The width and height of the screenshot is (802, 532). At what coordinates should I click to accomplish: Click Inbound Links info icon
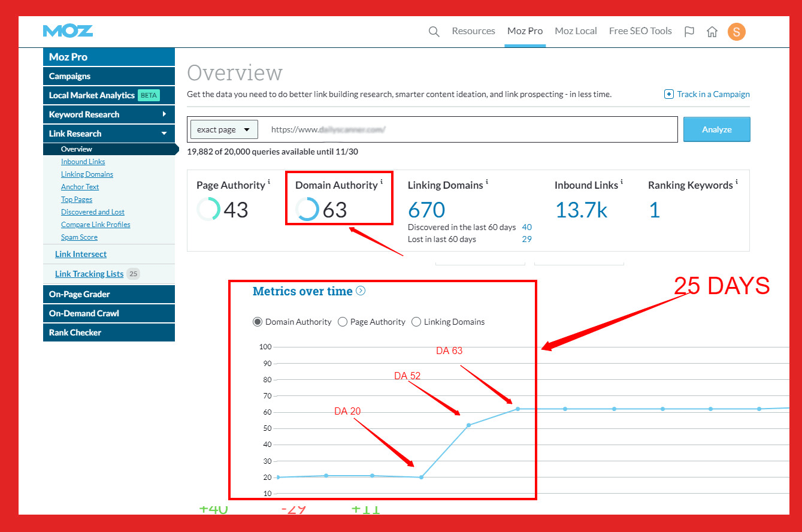click(622, 182)
